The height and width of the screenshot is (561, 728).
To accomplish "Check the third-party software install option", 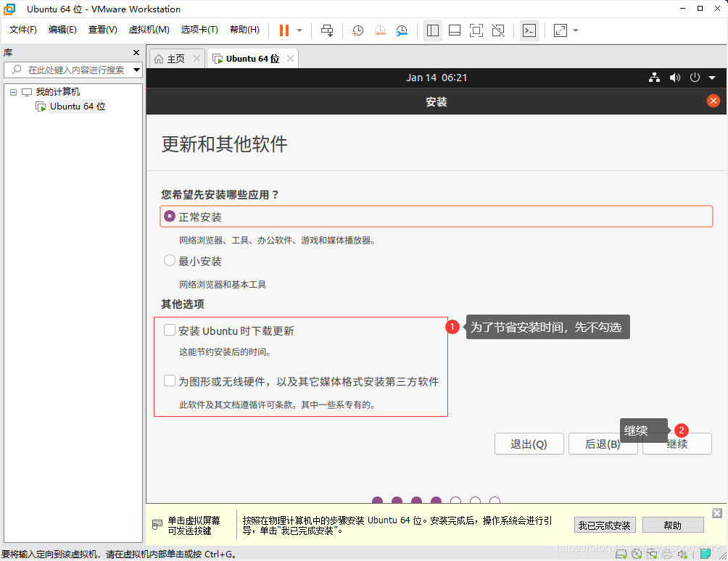I will [x=170, y=381].
